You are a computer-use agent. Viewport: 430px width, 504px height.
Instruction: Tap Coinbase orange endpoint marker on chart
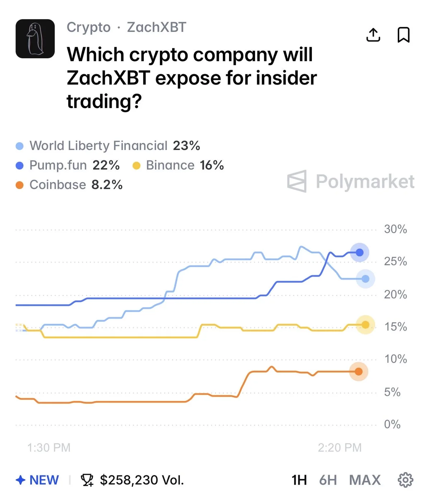358,372
